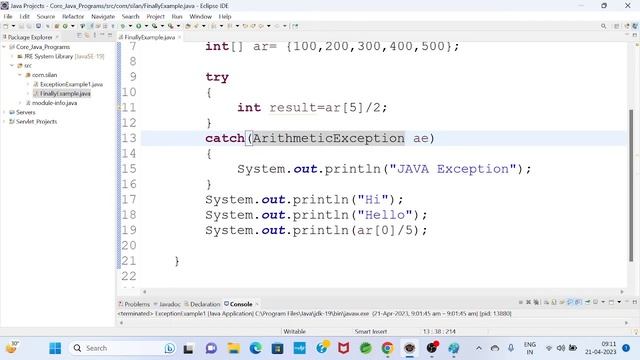Click warning marker beside line 11
Image resolution: width=640 pixels, height=360 pixels.
(119, 107)
